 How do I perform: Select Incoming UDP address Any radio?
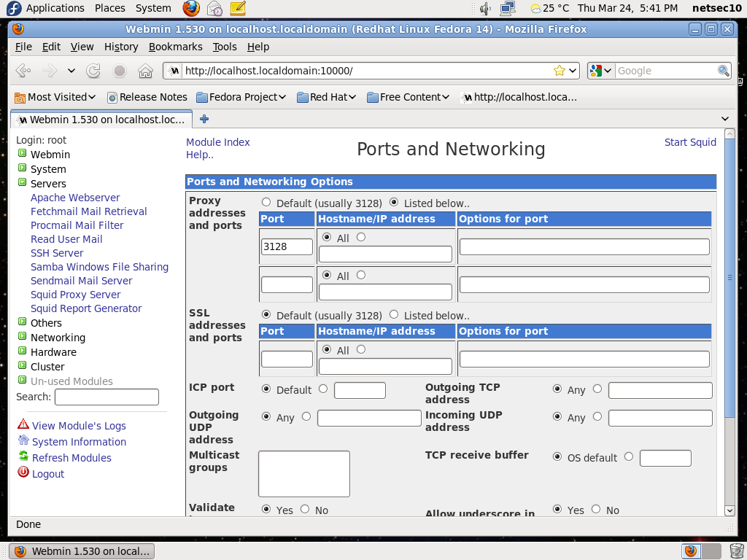557,416
